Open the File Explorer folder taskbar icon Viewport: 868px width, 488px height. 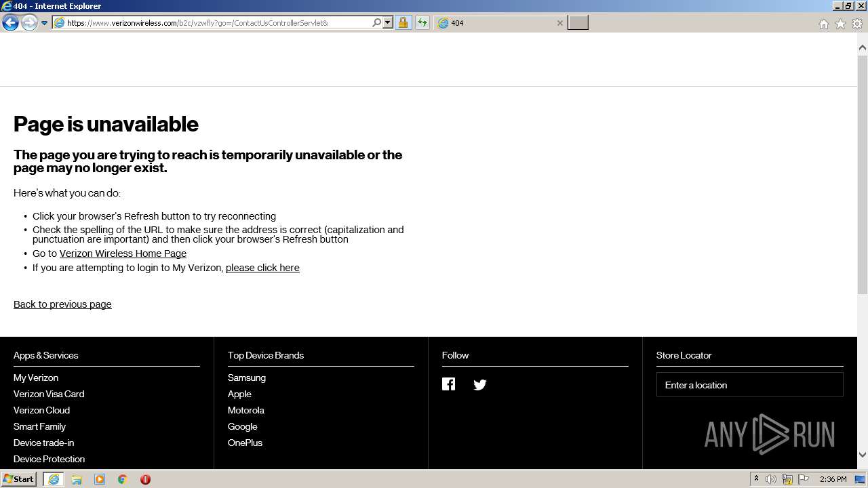(x=77, y=479)
